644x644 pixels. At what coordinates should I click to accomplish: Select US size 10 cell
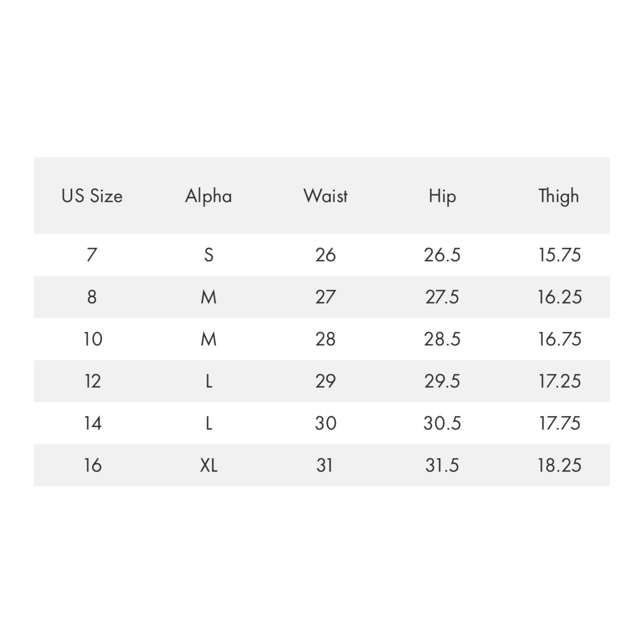[x=93, y=339]
